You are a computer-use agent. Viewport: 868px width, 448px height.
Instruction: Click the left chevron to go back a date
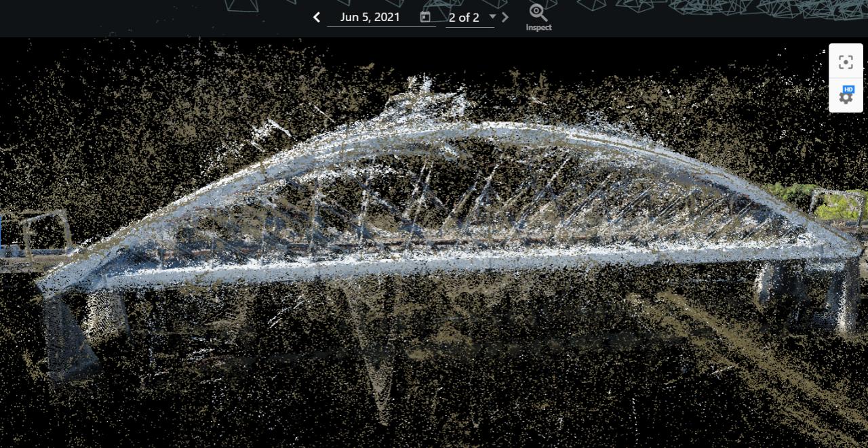(316, 17)
